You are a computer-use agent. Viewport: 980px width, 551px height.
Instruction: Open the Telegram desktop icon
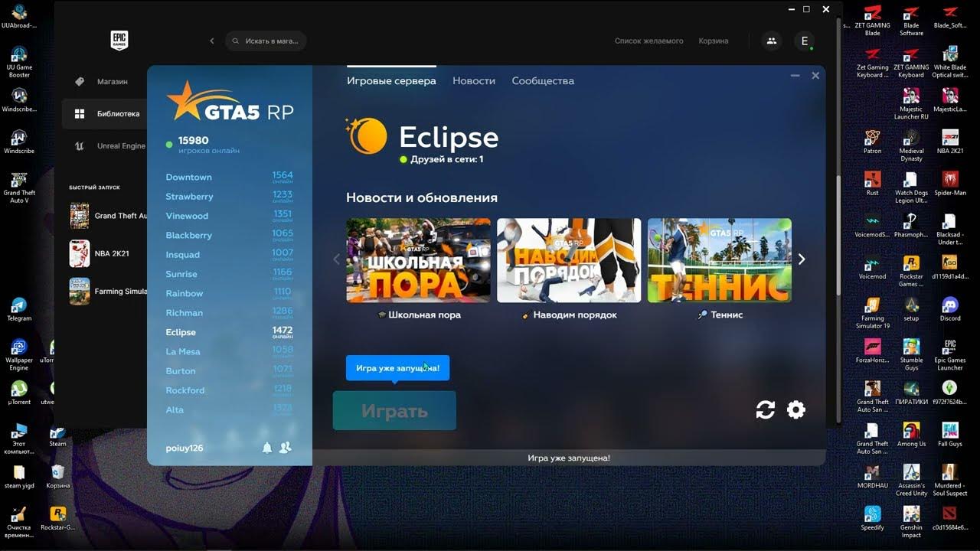click(19, 309)
